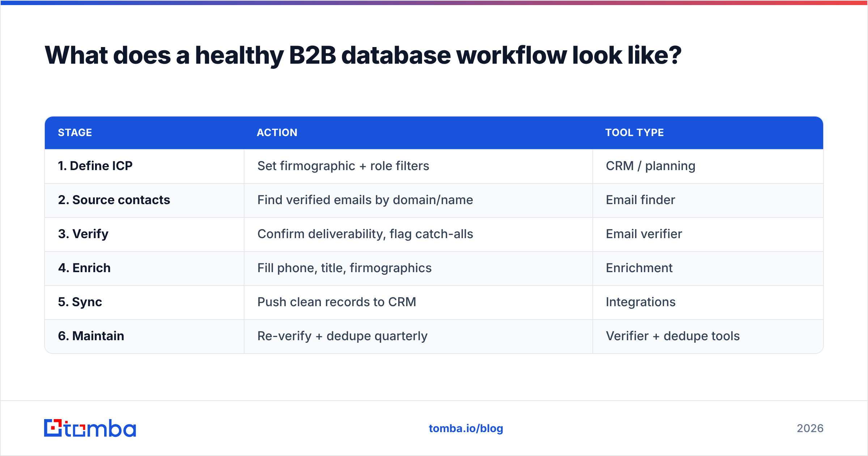Open the tomba.io/blog link
The width and height of the screenshot is (868, 456).
[466, 428]
